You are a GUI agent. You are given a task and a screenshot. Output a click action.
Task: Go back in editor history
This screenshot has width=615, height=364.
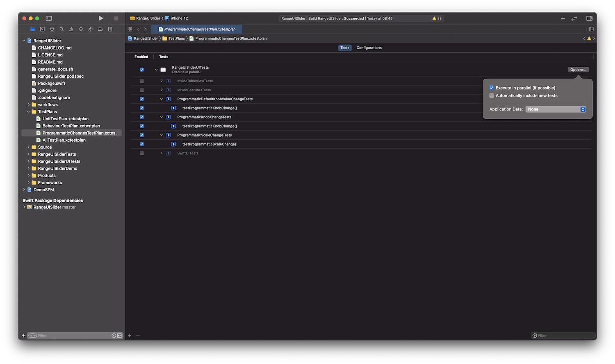pyautogui.click(x=138, y=29)
